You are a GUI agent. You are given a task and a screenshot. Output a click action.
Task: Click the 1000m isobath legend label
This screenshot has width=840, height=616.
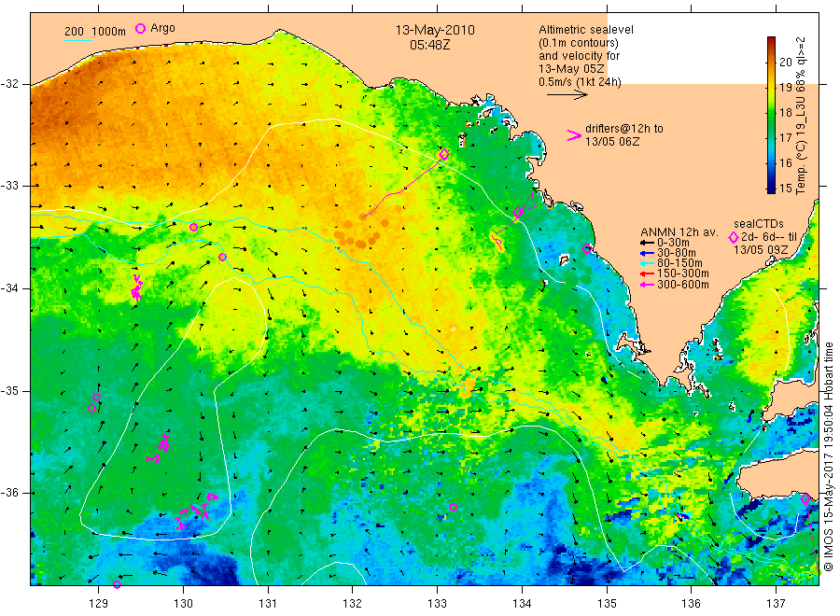(108, 32)
